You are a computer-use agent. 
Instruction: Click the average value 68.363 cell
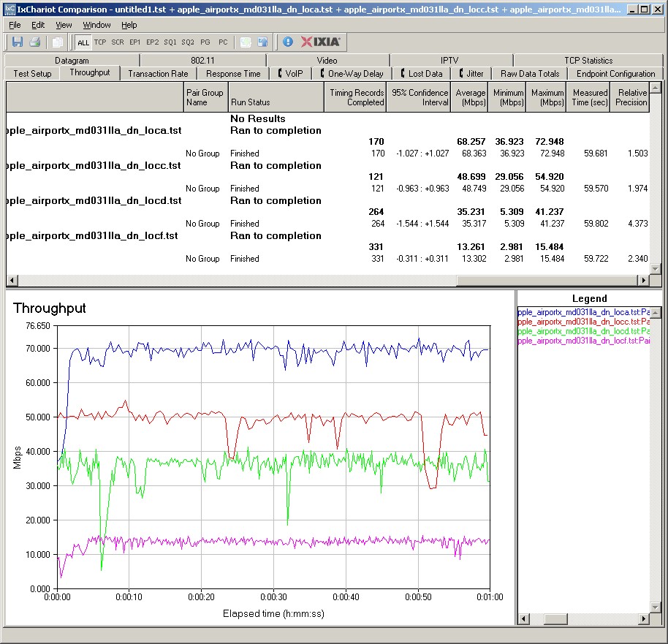tap(474, 154)
